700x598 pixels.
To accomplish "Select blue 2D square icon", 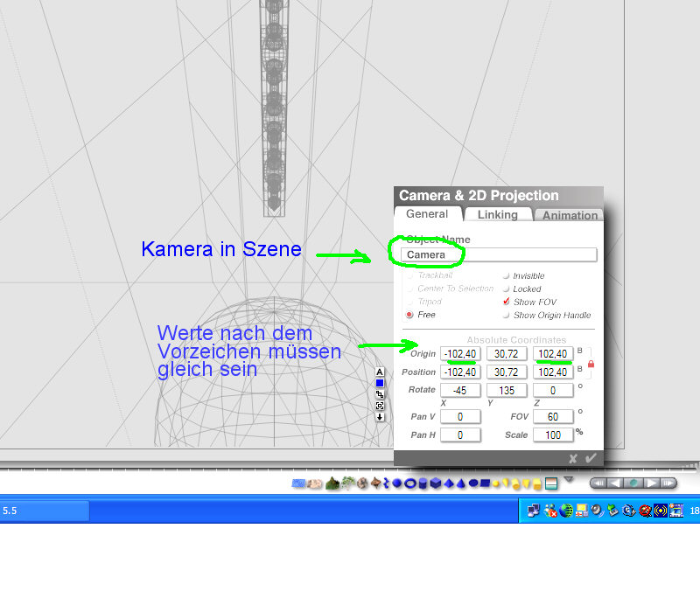I will [485, 483].
